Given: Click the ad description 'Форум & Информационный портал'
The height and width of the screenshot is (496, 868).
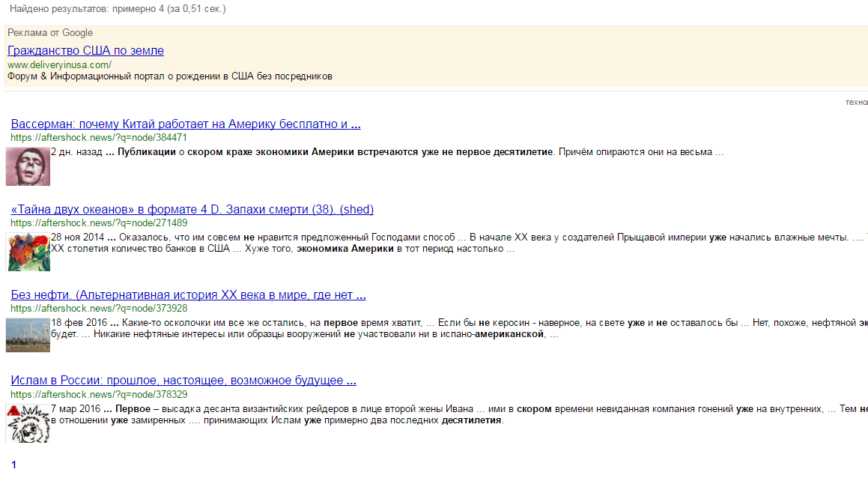Looking at the screenshot, I should pos(169,76).
